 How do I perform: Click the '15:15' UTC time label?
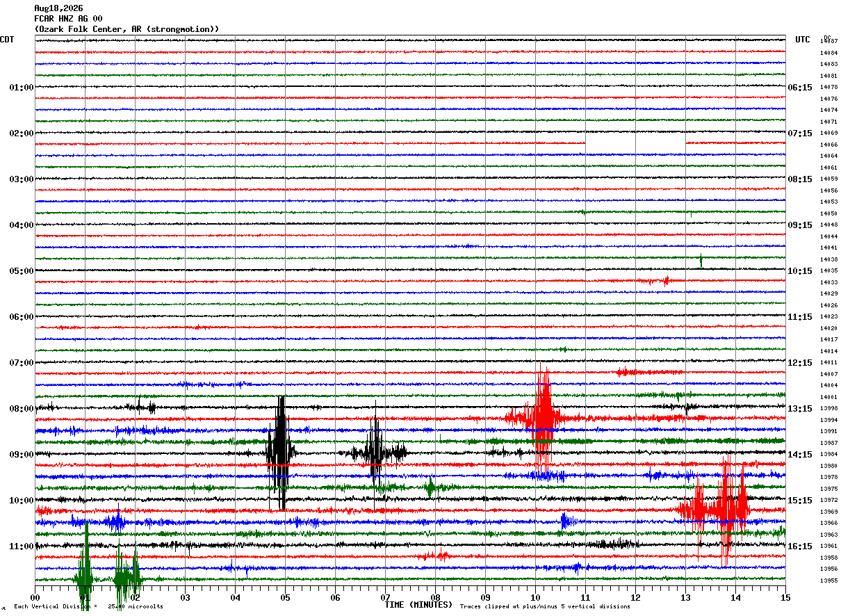point(800,501)
